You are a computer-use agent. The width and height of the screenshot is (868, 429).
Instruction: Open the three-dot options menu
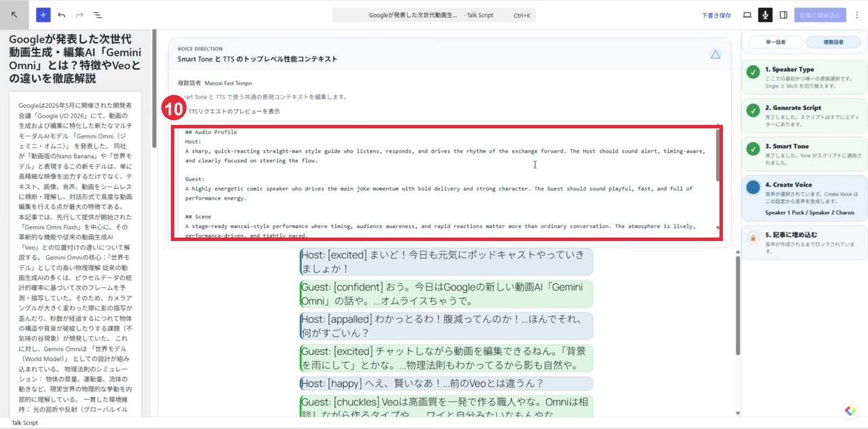point(856,14)
